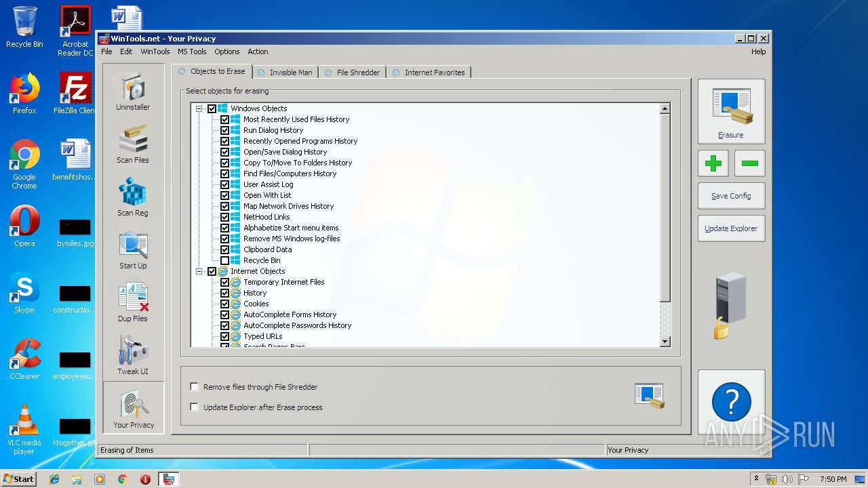This screenshot has width=868, height=488.
Task: Click the blue question mark help button
Action: (x=731, y=402)
